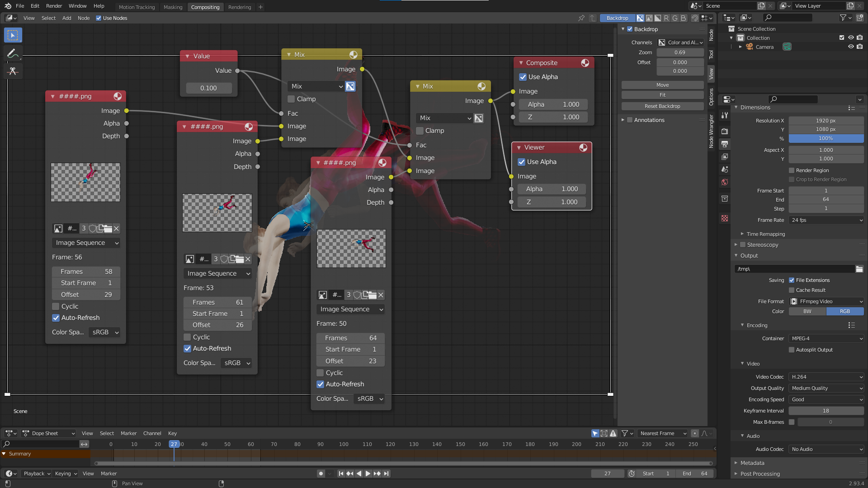868x488 pixels.
Task: Click the Fit backdrop button
Action: [662, 95]
